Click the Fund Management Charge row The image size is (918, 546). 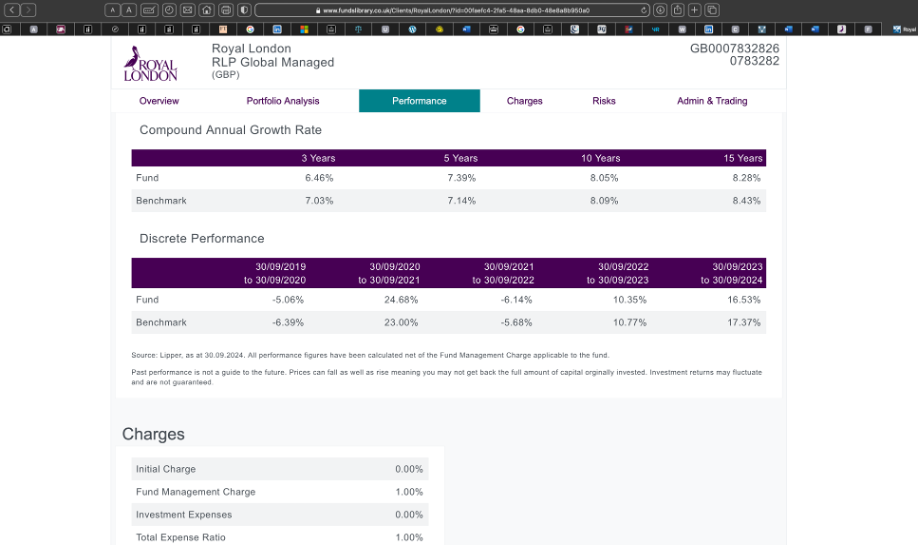[x=280, y=492]
